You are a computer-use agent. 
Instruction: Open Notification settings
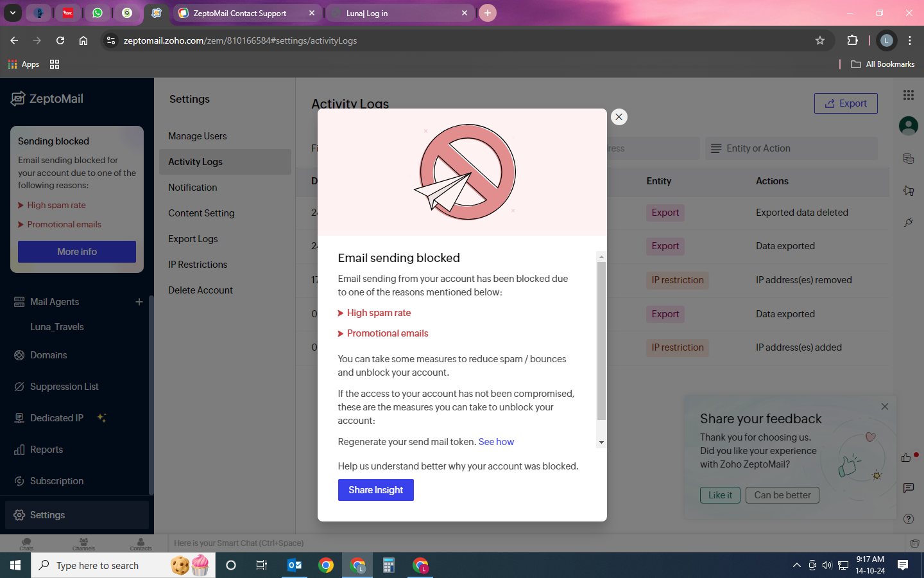193,188
